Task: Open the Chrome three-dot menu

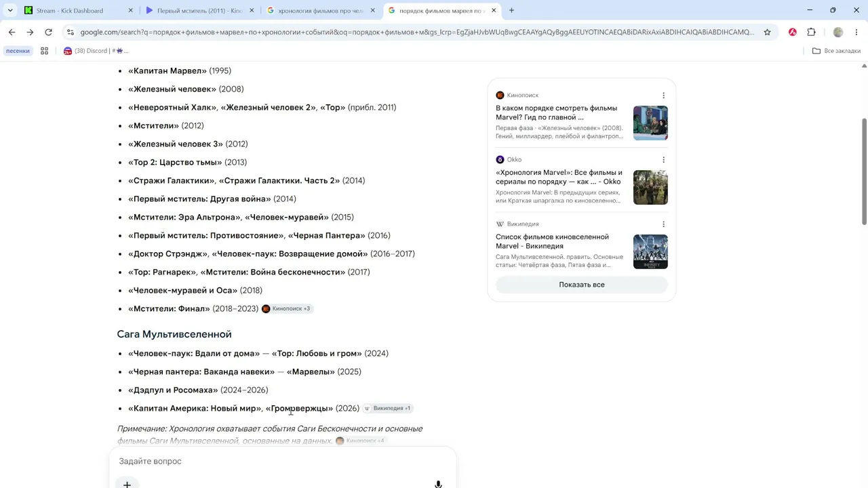Action: click(x=857, y=32)
